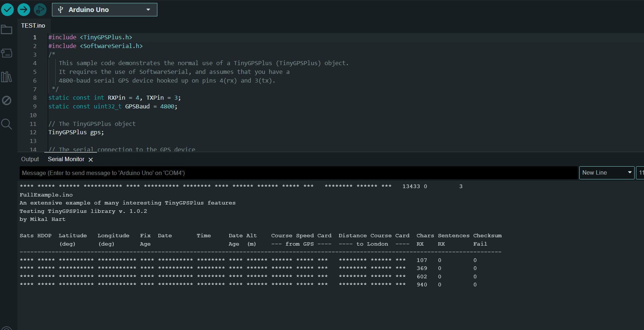Click the #include <SoftwareSerial.h> code line

(x=96, y=46)
